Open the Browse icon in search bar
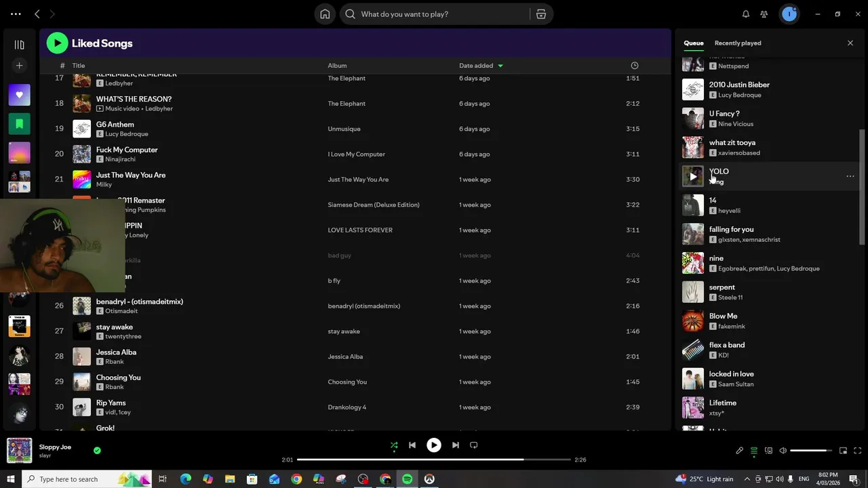868x488 pixels. pos(540,14)
